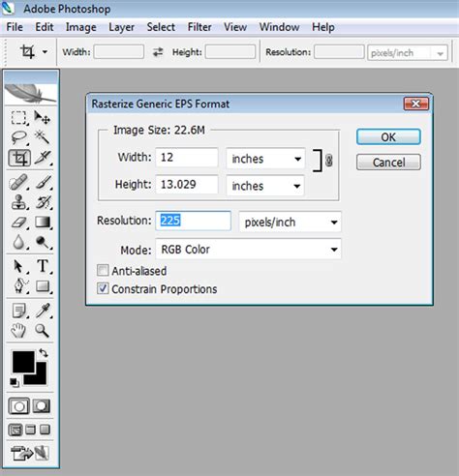The height and width of the screenshot is (476, 459).
Task: Open the Height units dropdown
Action: [x=265, y=186]
